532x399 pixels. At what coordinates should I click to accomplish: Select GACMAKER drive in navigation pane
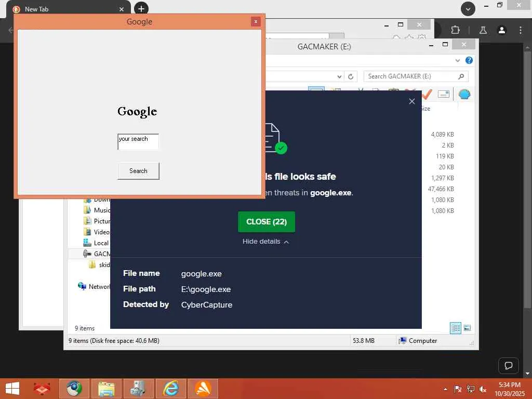pyautogui.click(x=97, y=254)
